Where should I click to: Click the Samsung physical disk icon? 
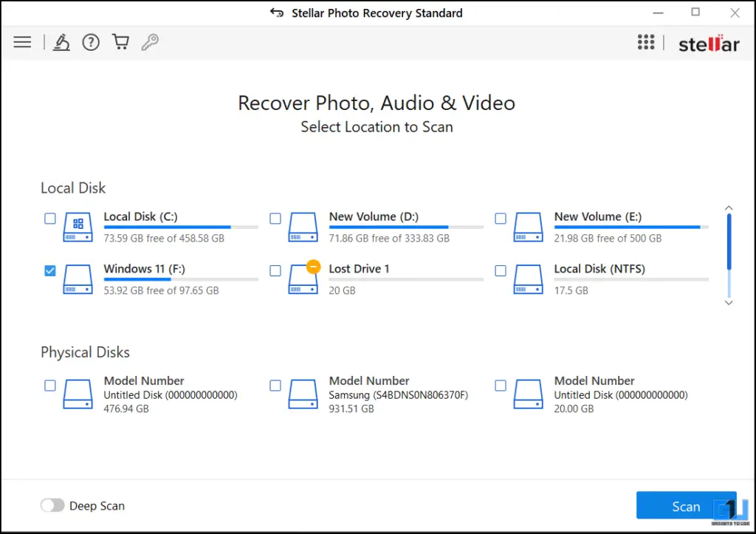pos(303,394)
